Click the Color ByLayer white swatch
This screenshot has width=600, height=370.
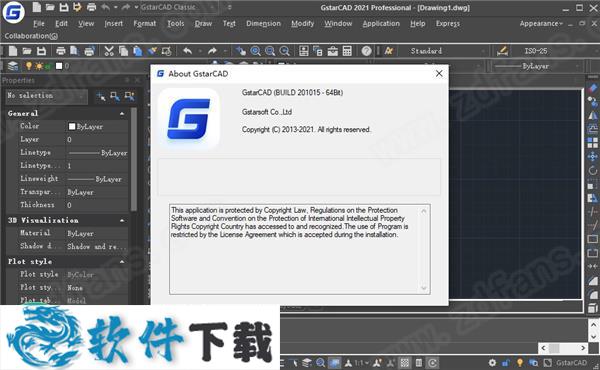pyautogui.click(x=72, y=126)
